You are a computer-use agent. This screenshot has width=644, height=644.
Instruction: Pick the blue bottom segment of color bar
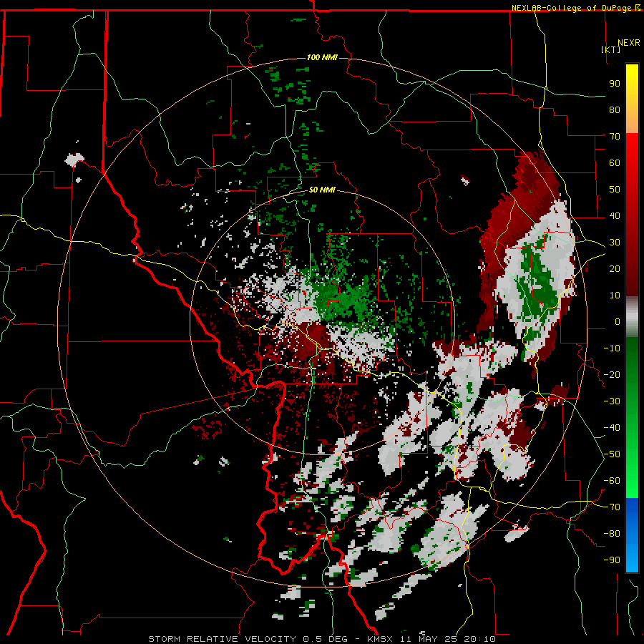632,535
